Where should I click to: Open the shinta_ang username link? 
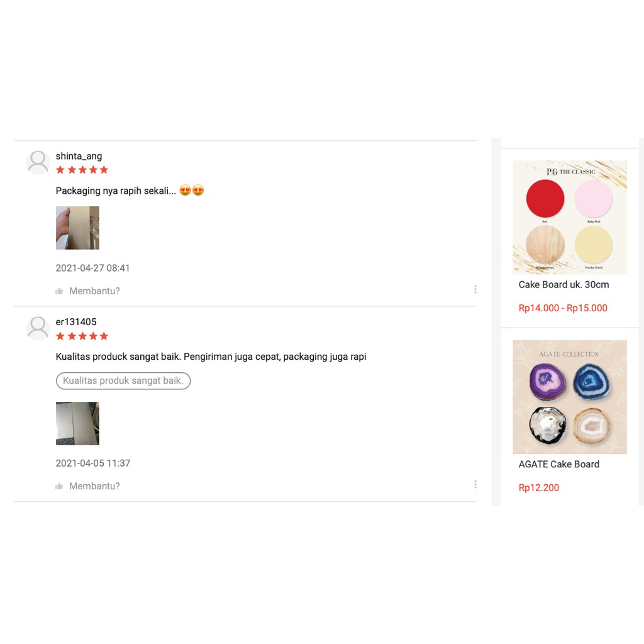pyautogui.click(x=79, y=156)
